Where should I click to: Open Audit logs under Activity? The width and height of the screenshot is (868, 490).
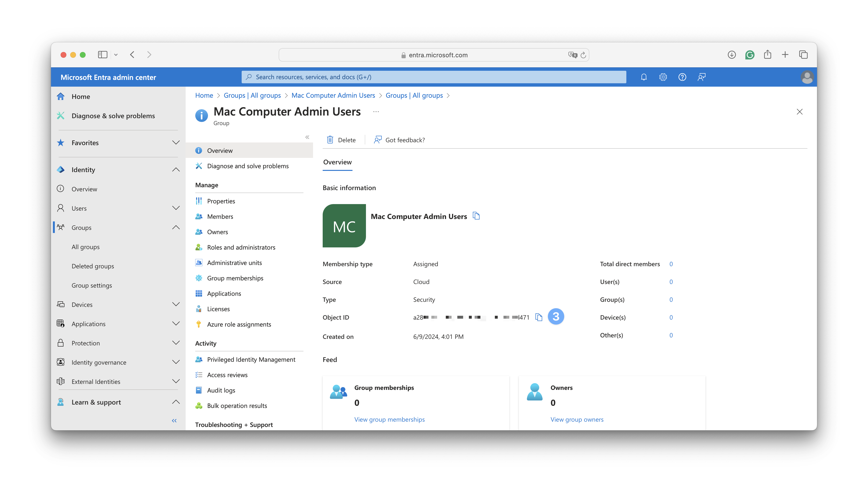pos(221,390)
